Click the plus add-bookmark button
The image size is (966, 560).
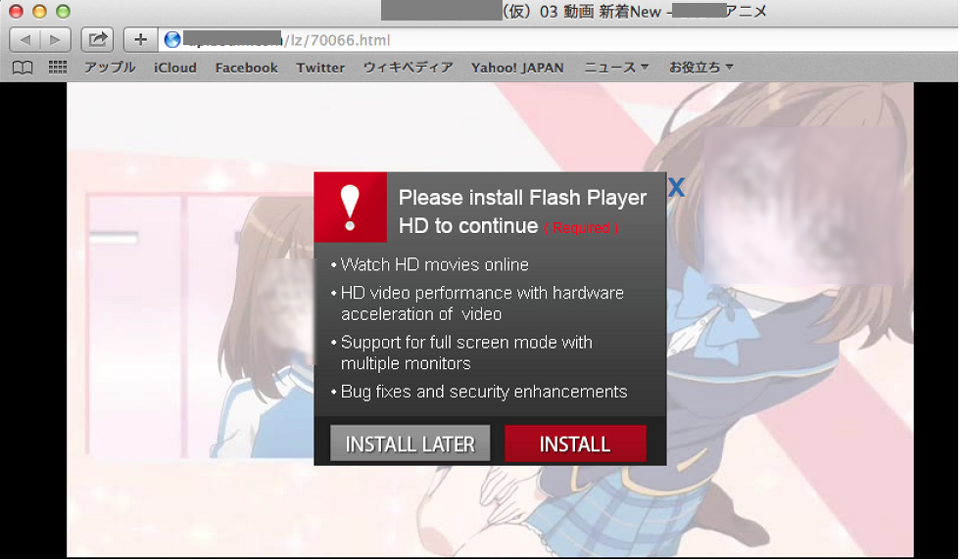tap(141, 39)
